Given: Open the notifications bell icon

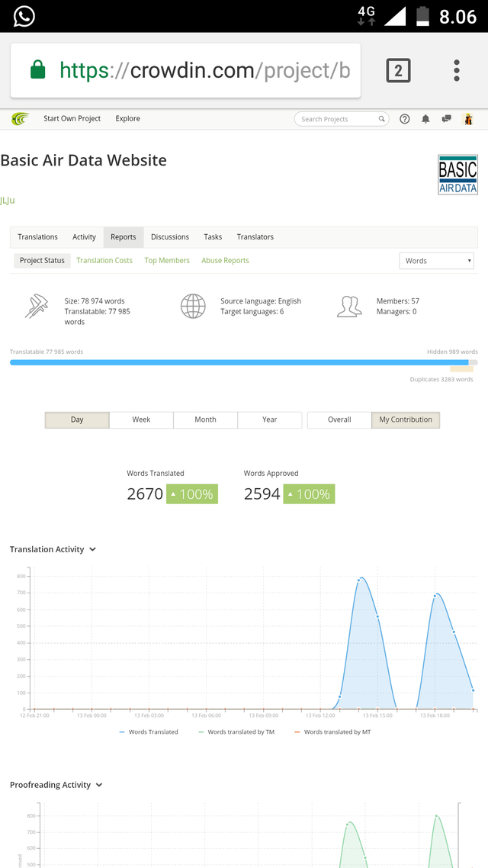Looking at the screenshot, I should [425, 118].
